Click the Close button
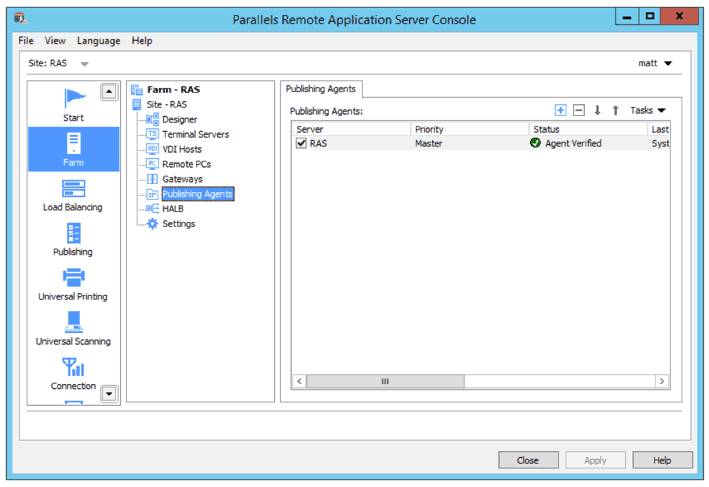Screen dimensions: 709x487 tap(528, 460)
